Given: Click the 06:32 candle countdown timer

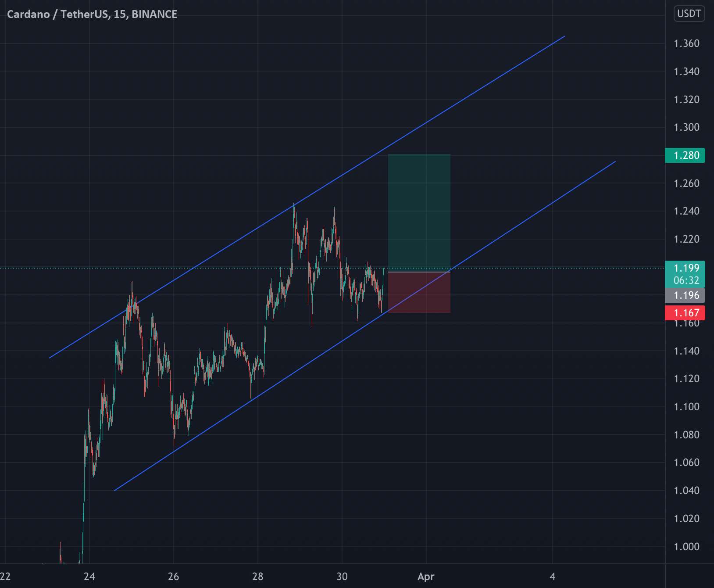Looking at the screenshot, I should pos(686,281).
